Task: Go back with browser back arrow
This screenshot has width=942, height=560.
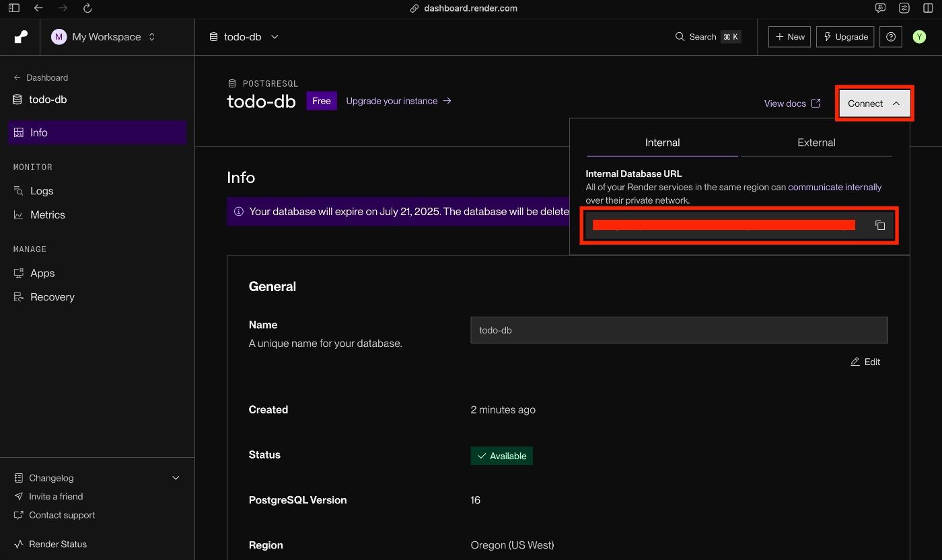Action: coord(38,8)
